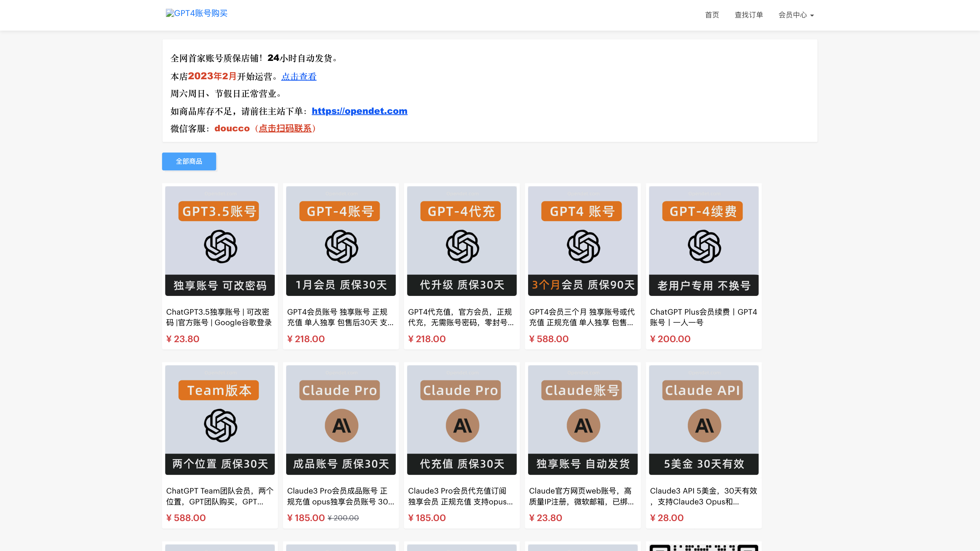980x551 pixels.
Task: Click the GPT4账号购买 site logo
Action: point(197,13)
